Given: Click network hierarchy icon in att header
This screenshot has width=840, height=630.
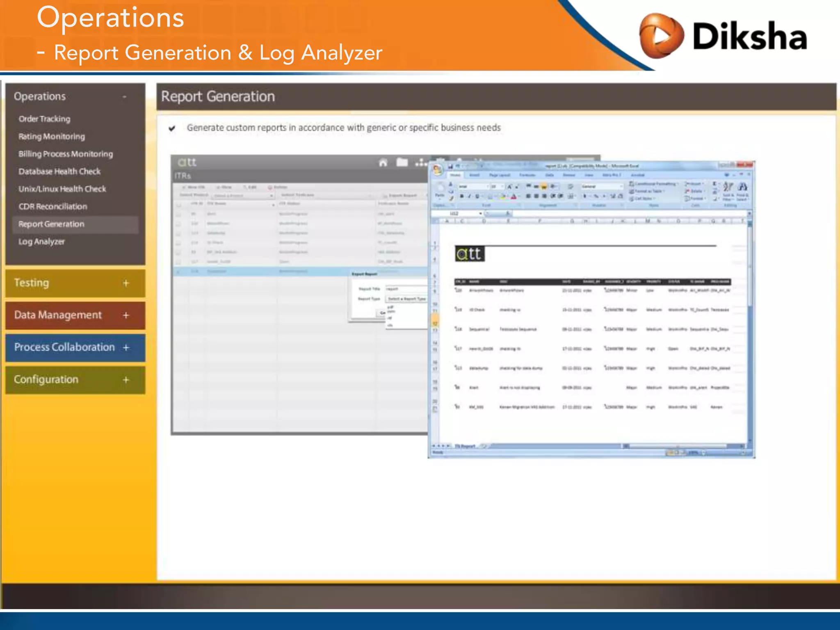Looking at the screenshot, I should pos(421,163).
